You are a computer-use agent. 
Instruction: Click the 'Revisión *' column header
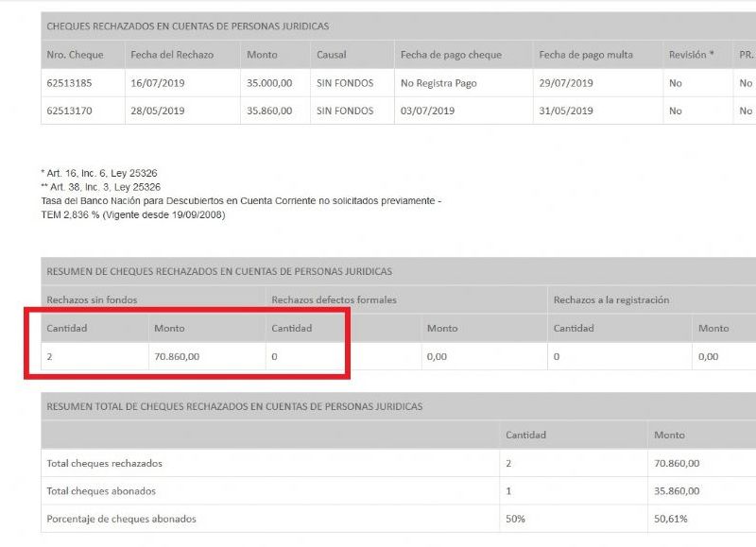point(691,55)
